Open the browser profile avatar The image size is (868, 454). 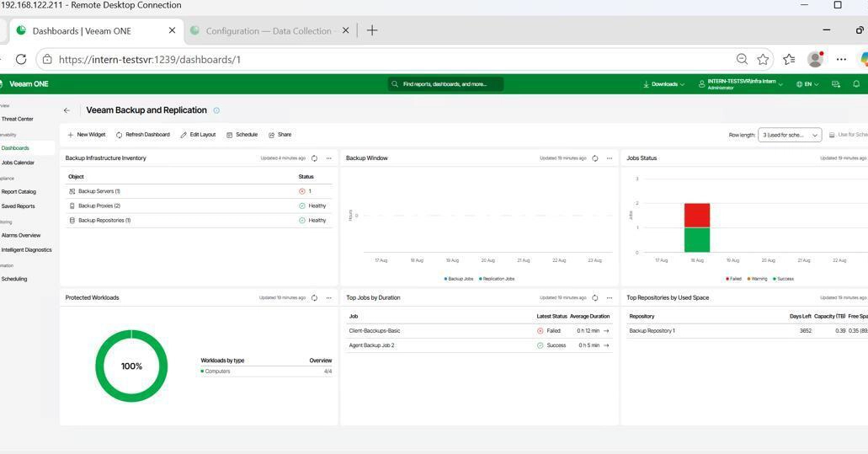click(x=815, y=59)
